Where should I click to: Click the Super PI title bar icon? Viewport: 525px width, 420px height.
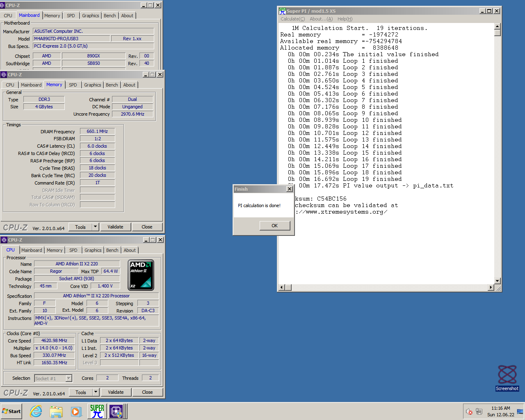[x=282, y=11]
